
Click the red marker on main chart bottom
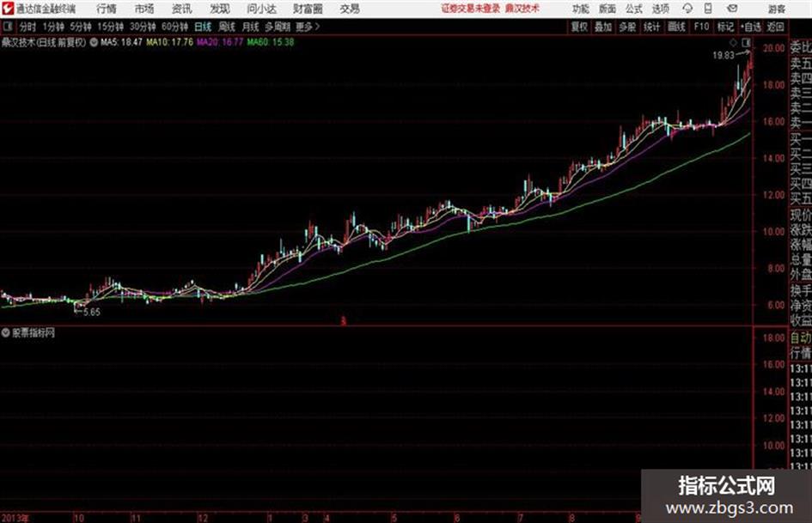coord(343,321)
